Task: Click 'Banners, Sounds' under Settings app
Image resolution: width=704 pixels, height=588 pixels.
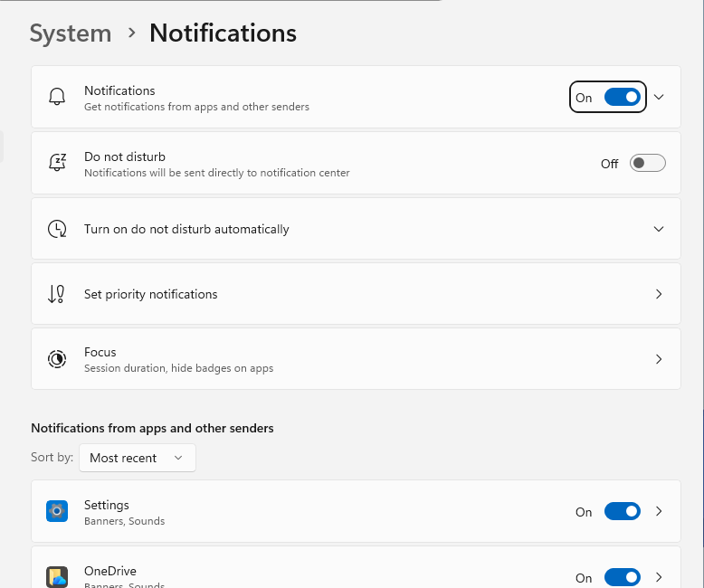Action: click(x=124, y=521)
